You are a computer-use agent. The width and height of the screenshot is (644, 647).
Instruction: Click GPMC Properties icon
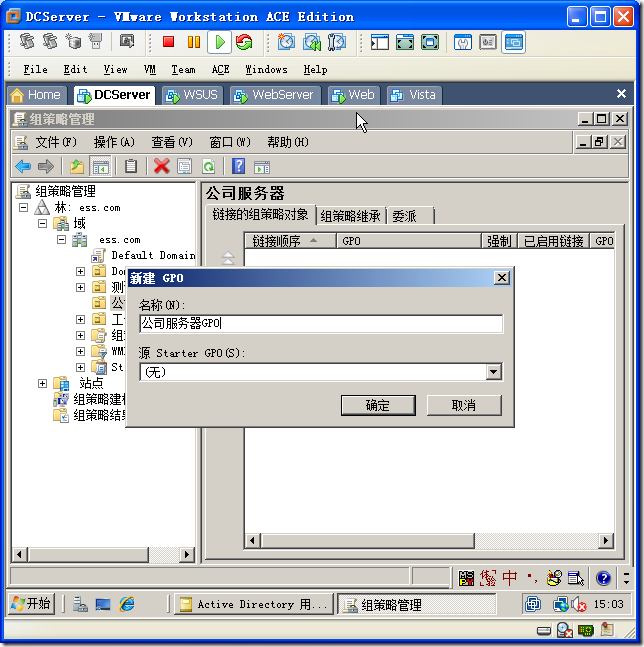pyautogui.click(x=184, y=167)
